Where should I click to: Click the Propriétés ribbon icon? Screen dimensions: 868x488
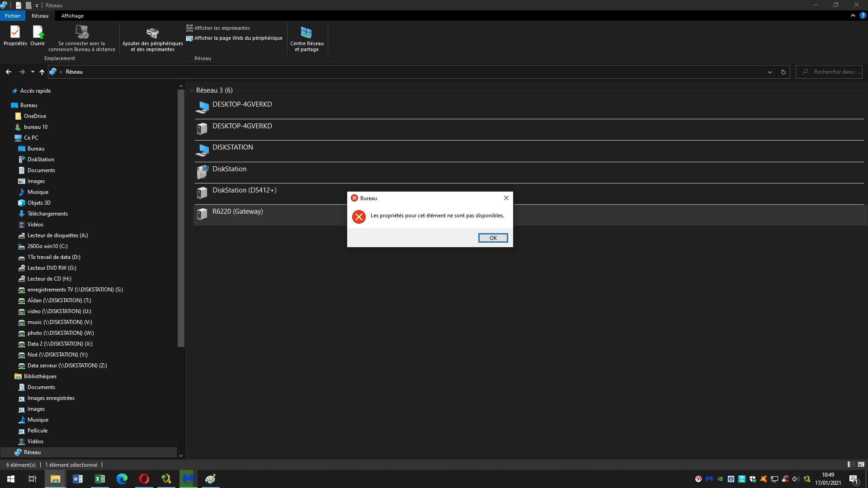[15, 36]
